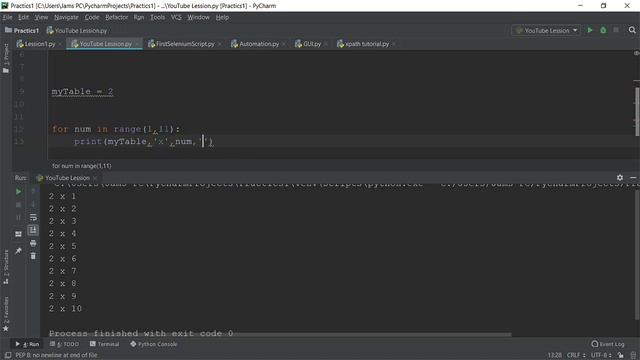Click the memory indicator icon in status bar

click(633, 356)
